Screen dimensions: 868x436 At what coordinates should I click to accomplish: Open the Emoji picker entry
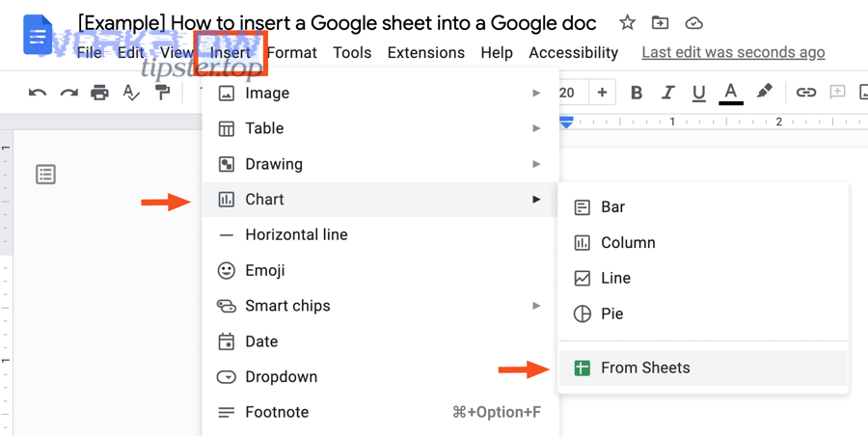[x=380, y=270]
